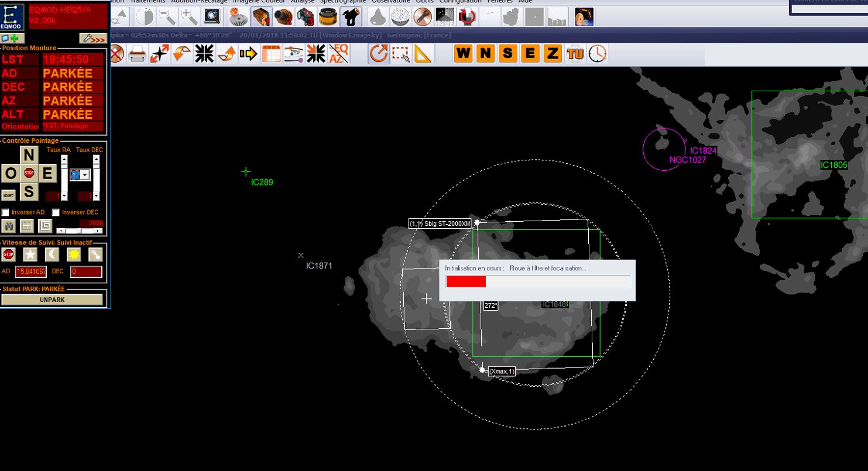868x471 pixels.
Task: Open the Analyse menu
Action: click(x=303, y=2)
